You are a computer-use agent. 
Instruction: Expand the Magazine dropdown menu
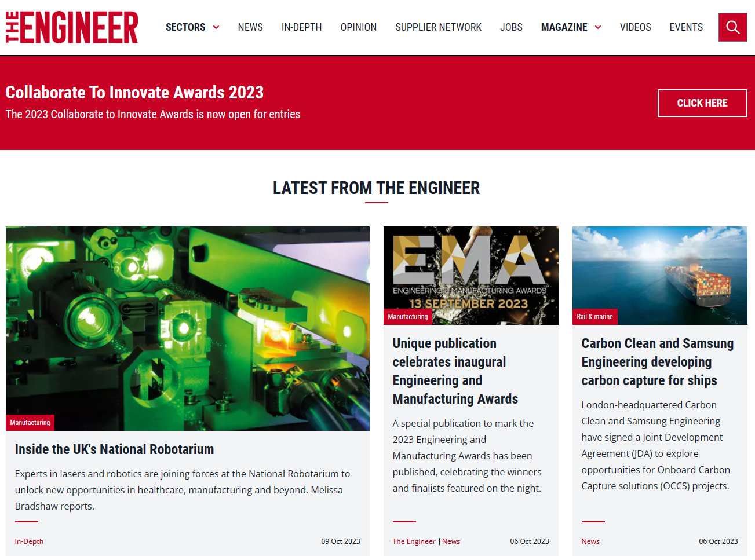click(571, 27)
